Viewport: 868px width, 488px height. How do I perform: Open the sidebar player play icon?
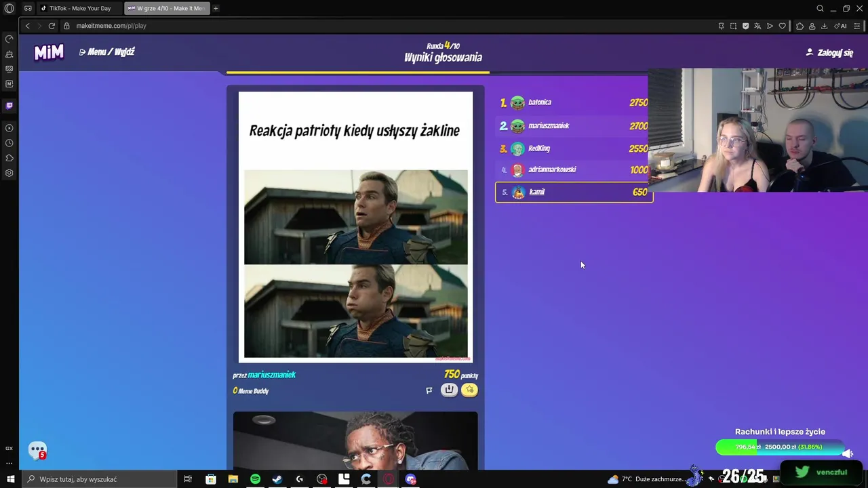pyautogui.click(x=9, y=128)
